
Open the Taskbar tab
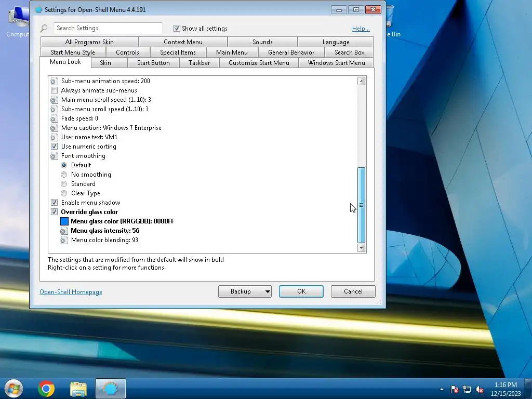coord(199,63)
